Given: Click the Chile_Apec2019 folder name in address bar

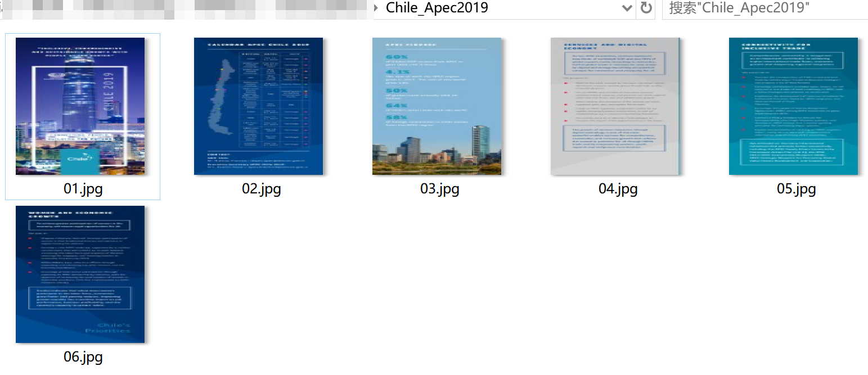Looking at the screenshot, I should tap(437, 8).
